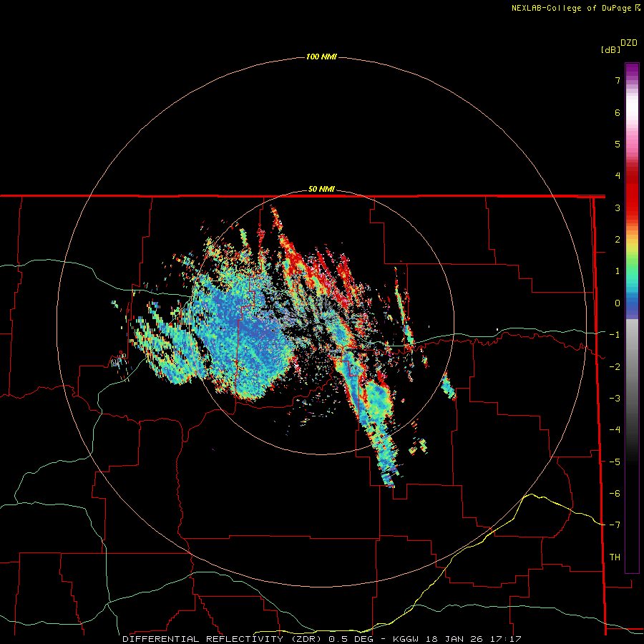The image size is (644, 644).
Task: Click the -7 value on color scale
Action: pyautogui.click(x=615, y=525)
